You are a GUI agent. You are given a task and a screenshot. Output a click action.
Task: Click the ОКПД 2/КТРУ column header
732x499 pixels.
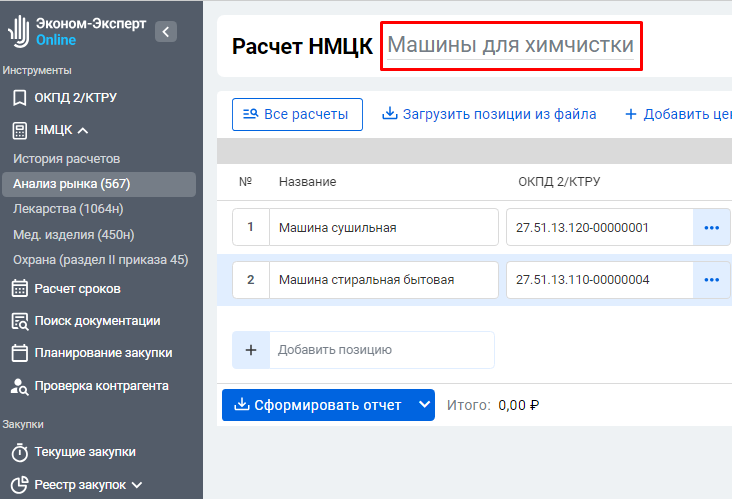coord(559,182)
